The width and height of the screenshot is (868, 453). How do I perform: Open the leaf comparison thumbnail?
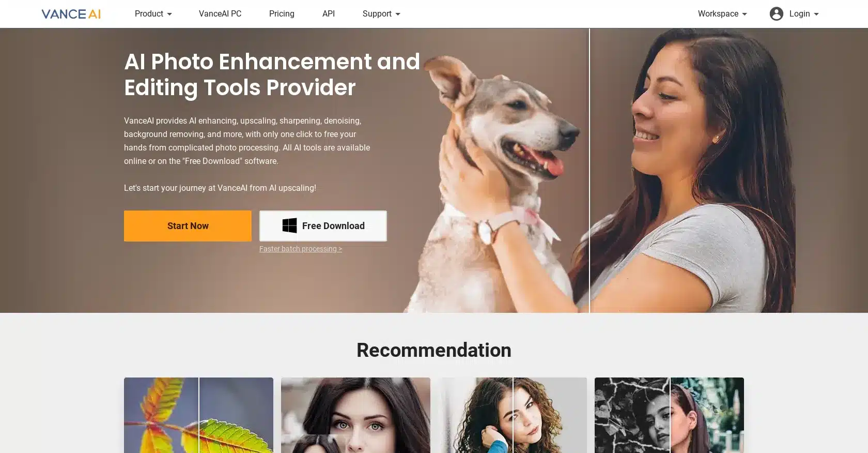click(198, 415)
